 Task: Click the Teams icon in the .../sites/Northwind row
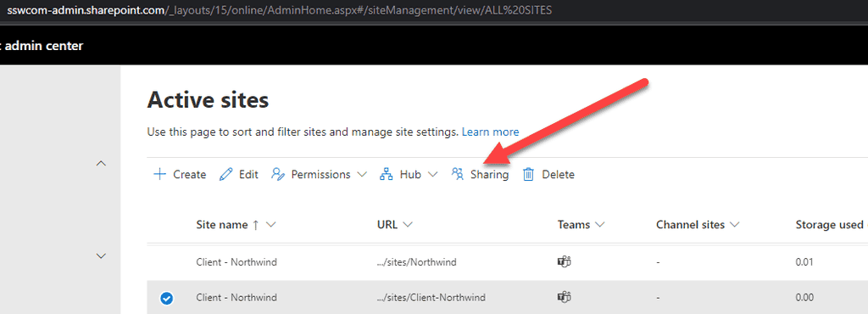point(564,262)
